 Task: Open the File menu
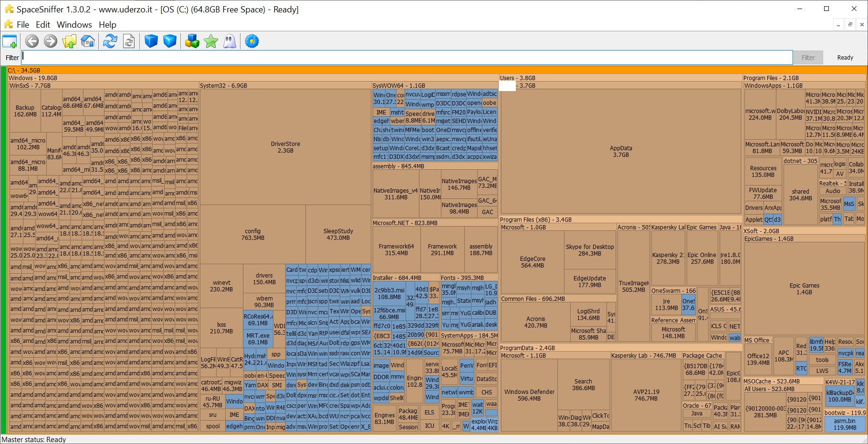[x=23, y=25]
